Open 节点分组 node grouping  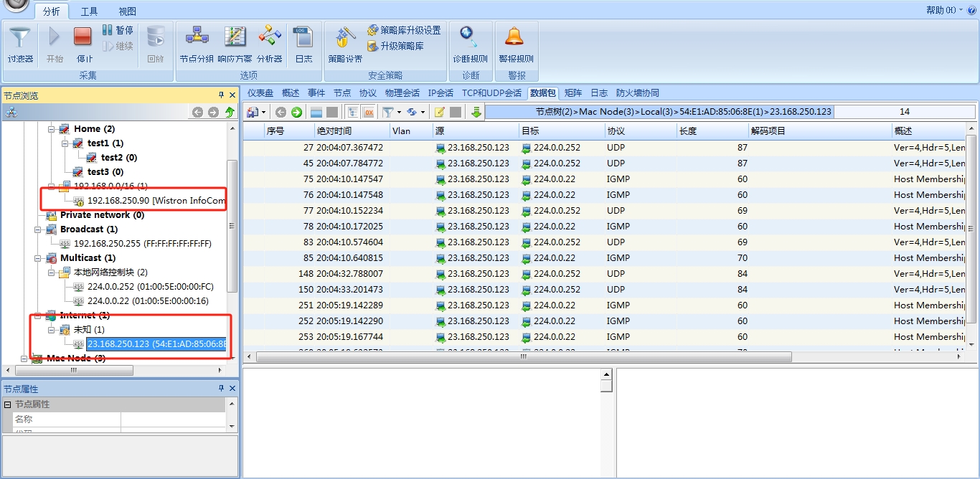[196, 44]
